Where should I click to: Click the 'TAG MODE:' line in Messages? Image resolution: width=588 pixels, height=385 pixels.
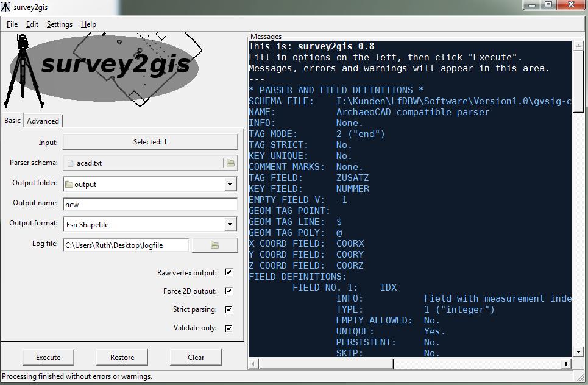(317, 134)
